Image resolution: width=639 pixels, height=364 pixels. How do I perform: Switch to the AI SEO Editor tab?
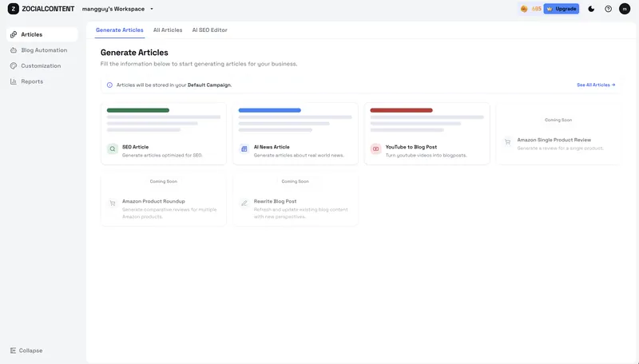point(209,30)
